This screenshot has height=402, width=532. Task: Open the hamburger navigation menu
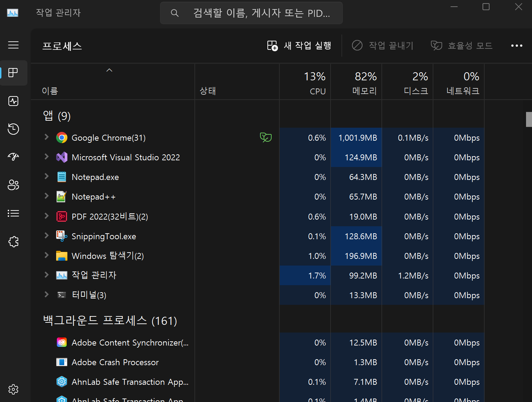pos(13,45)
